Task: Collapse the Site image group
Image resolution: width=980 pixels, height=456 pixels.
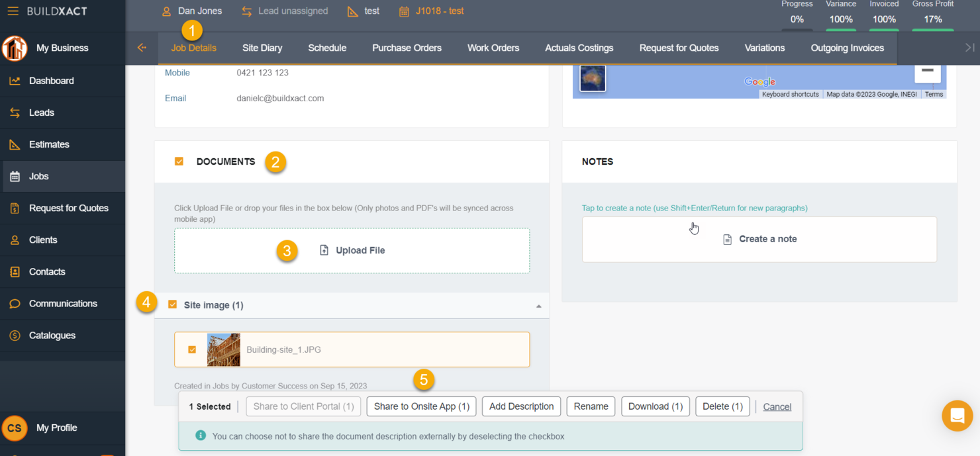Action: tap(539, 305)
